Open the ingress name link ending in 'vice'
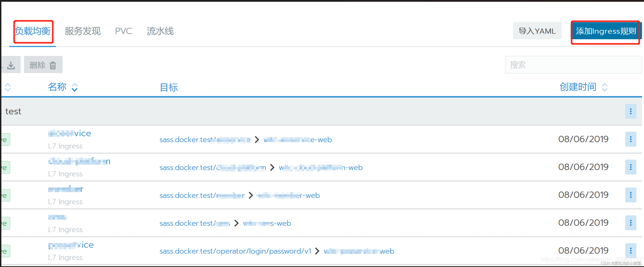The height and width of the screenshot is (267, 644). pyautogui.click(x=70, y=133)
